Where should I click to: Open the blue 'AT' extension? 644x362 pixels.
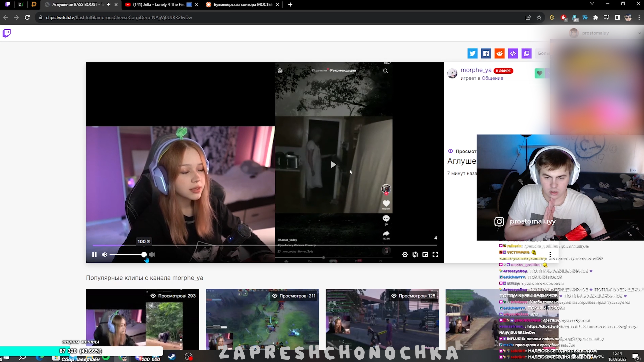pos(575,18)
